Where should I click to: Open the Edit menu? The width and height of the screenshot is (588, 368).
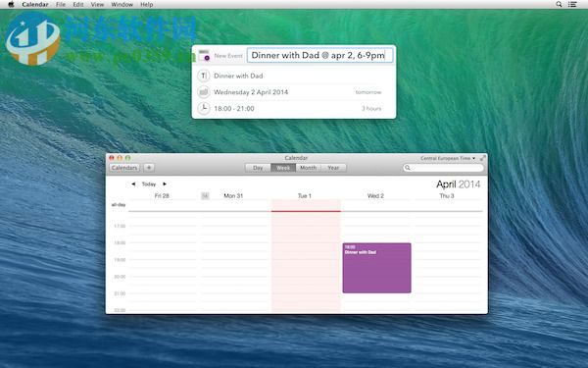[x=78, y=5]
